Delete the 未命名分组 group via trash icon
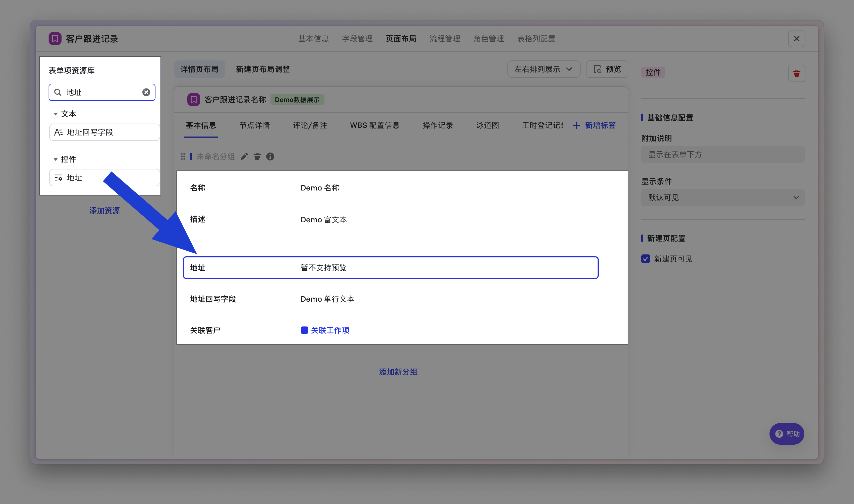 point(257,156)
